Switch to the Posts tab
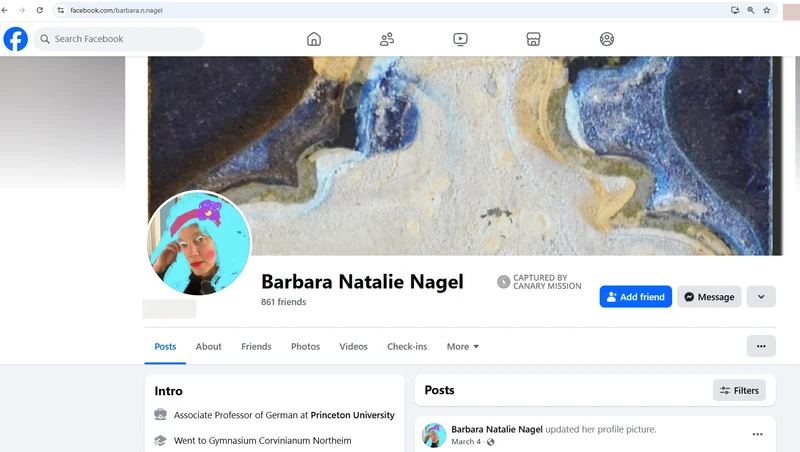 [165, 346]
